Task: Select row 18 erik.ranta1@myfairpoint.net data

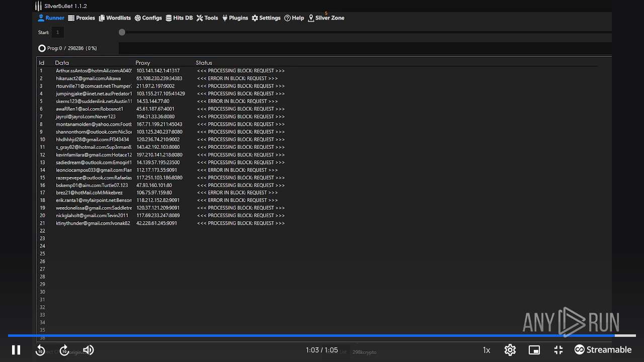Action: [x=94, y=200]
